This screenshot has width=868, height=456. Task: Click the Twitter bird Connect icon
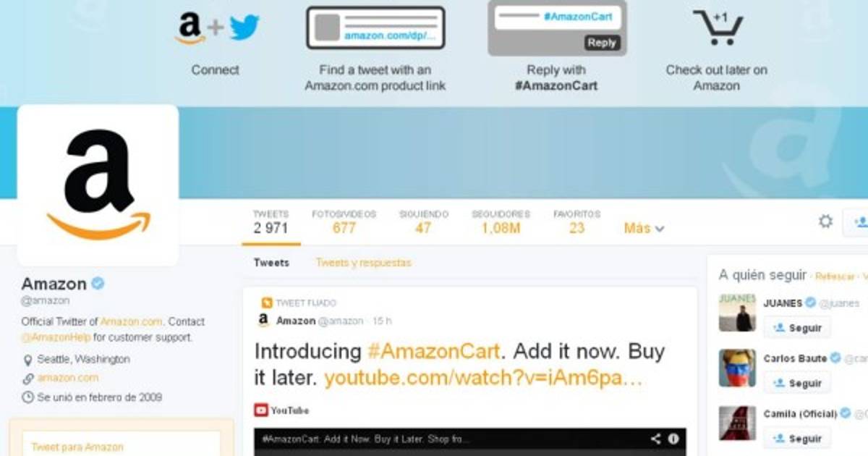click(244, 28)
